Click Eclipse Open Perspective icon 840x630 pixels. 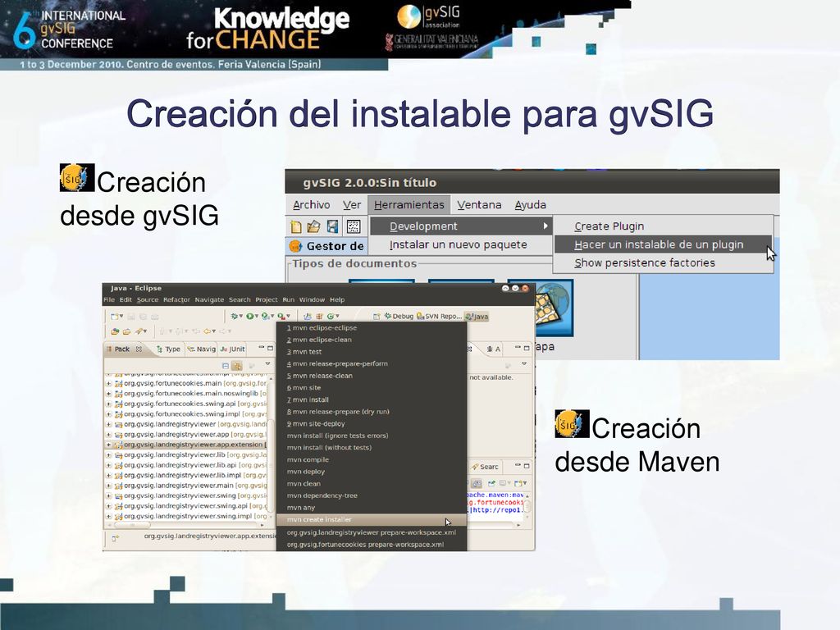point(376,317)
